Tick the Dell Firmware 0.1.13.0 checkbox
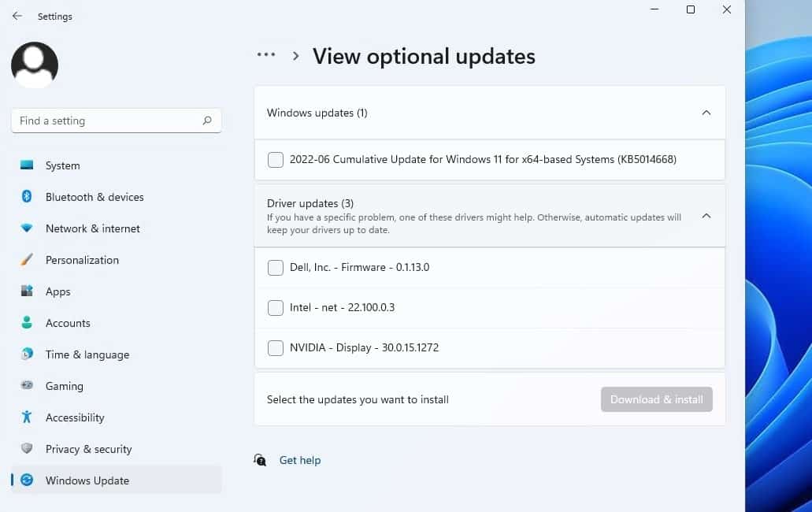 (276, 268)
